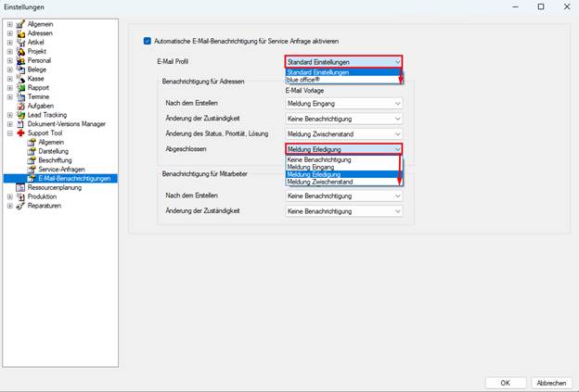Viewport: 579px width, 392px height.
Task: Select the red cross Support Tool icon
Action: click(x=21, y=133)
